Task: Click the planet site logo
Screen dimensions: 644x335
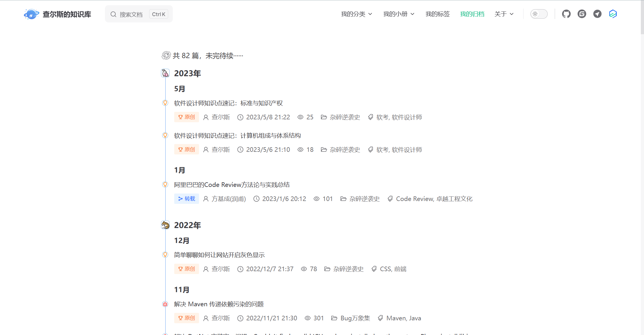Action: click(x=31, y=14)
